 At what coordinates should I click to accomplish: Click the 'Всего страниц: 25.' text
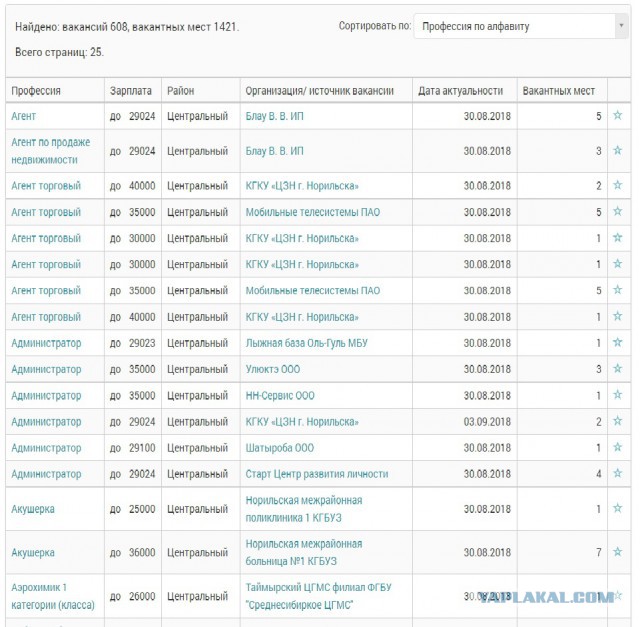point(60,52)
